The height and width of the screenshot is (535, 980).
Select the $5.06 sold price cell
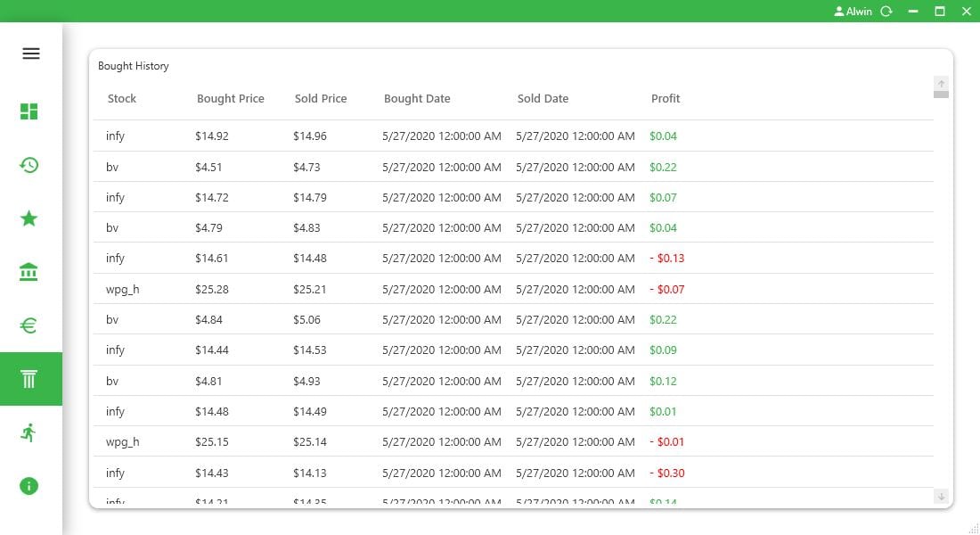(x=306, y=320)
